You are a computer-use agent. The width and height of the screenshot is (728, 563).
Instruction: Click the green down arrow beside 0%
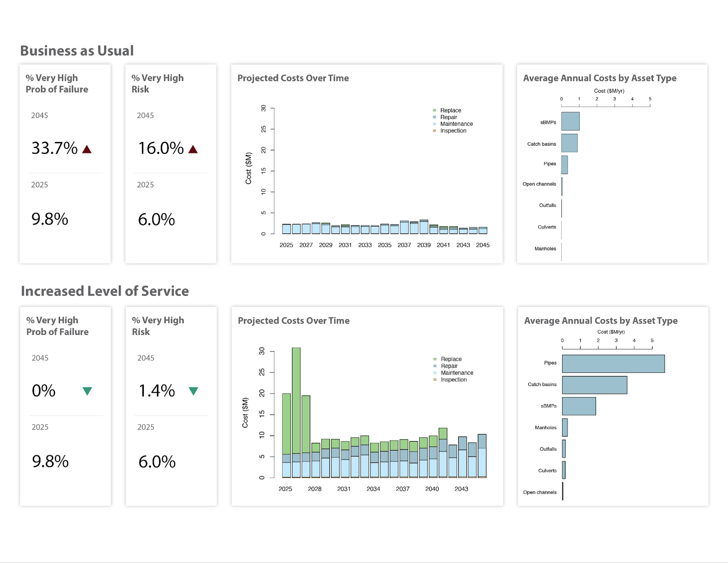(87, 391)
